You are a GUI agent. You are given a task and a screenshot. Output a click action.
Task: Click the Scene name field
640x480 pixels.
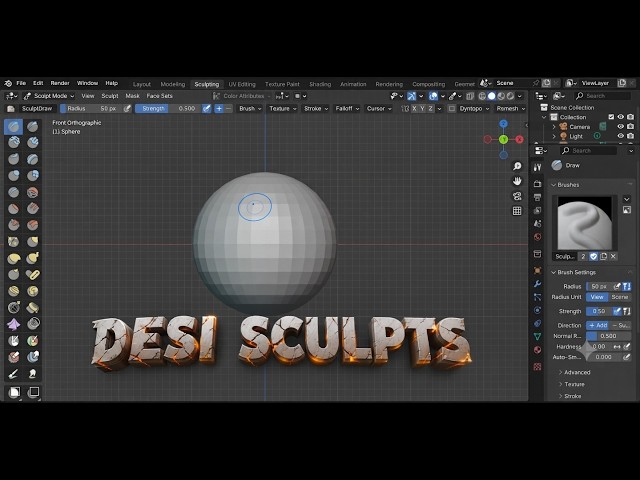[x=513, y=83]
